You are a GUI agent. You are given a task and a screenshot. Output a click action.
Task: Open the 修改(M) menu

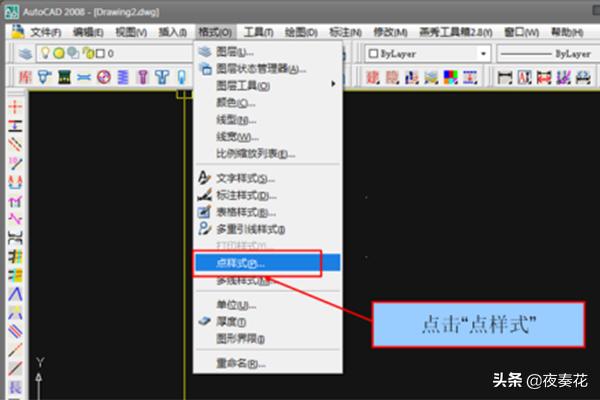(390, 32)
